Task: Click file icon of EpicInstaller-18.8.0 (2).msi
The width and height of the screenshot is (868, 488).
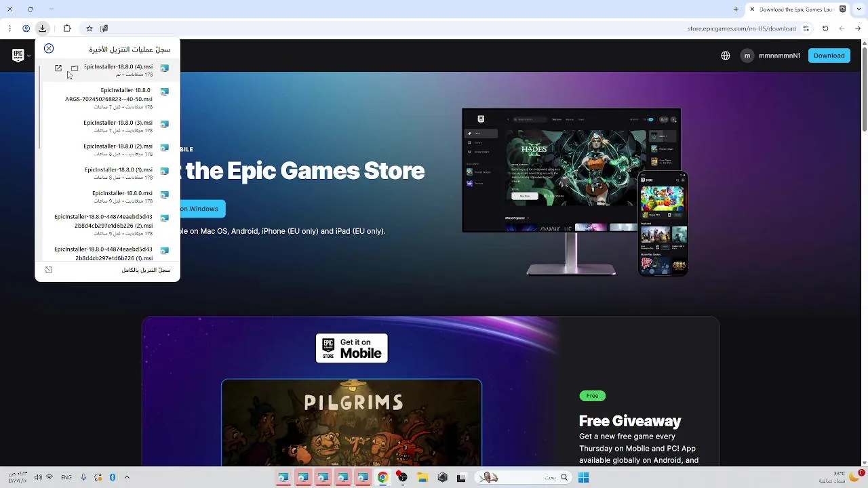Action: point(164,147)
